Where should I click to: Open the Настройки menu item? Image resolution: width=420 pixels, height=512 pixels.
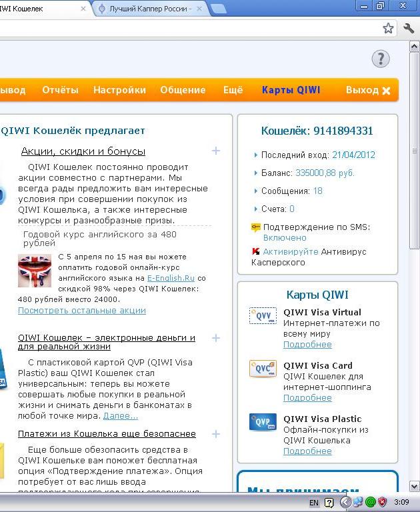pos(119,90)
